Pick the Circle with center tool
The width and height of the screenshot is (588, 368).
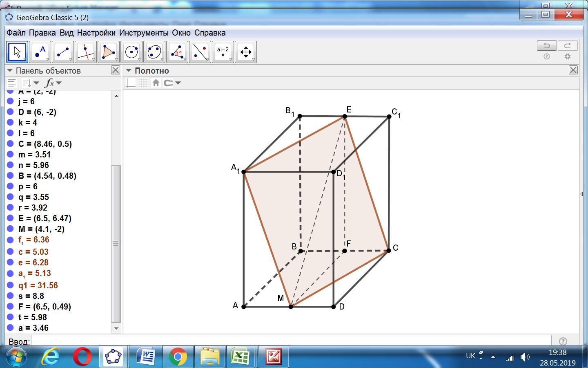[131, 52]
